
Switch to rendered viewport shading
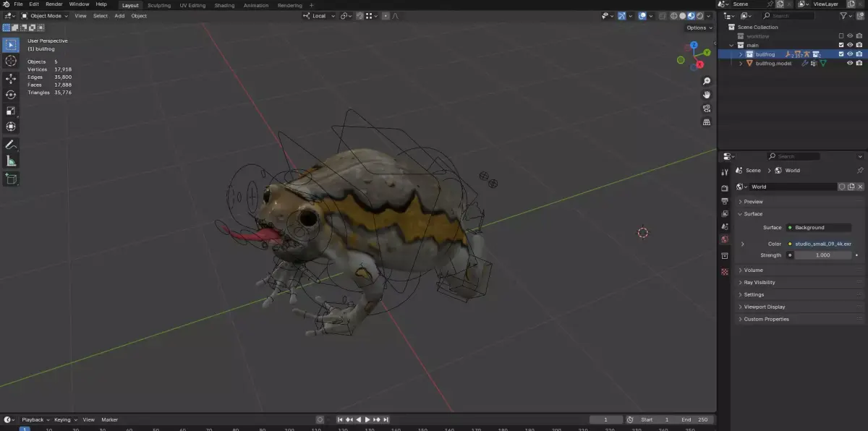click(699, 15)
